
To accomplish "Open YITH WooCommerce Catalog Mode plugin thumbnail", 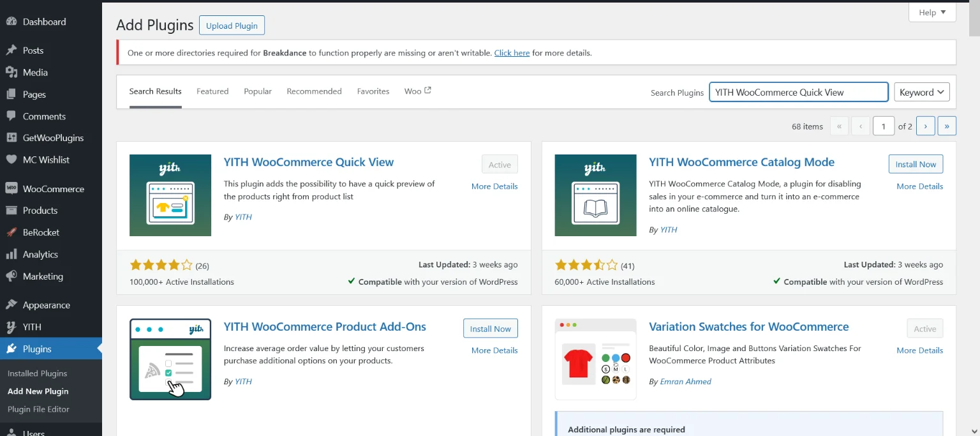I will click(x=596, y=195).
